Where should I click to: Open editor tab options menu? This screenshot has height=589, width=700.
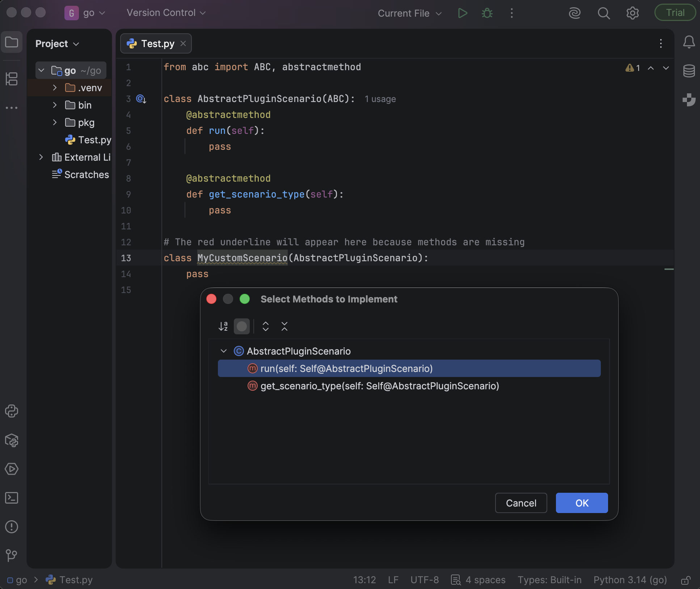tap(661, 44)
